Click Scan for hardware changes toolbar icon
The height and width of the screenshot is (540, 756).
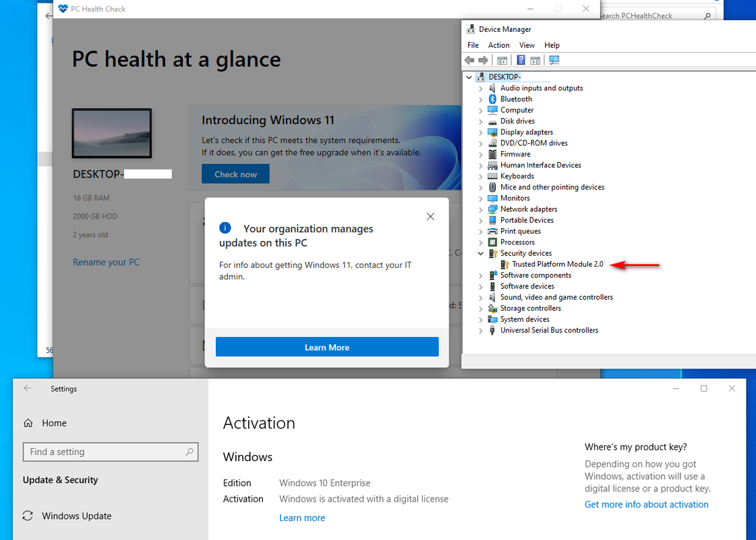coord(554,60)
